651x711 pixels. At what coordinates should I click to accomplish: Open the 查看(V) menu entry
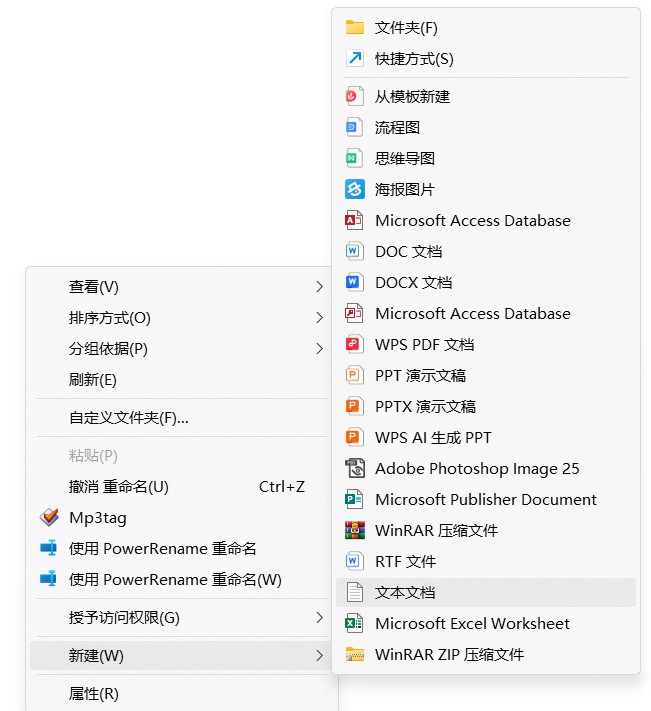[x=180, y=287]
